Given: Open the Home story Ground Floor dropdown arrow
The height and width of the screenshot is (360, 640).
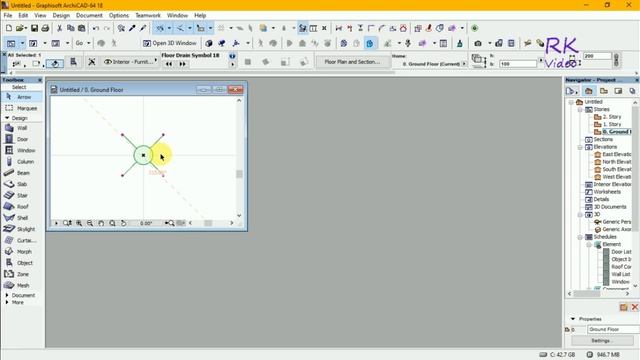Looking at the screenshot, I should pos(464,64).
